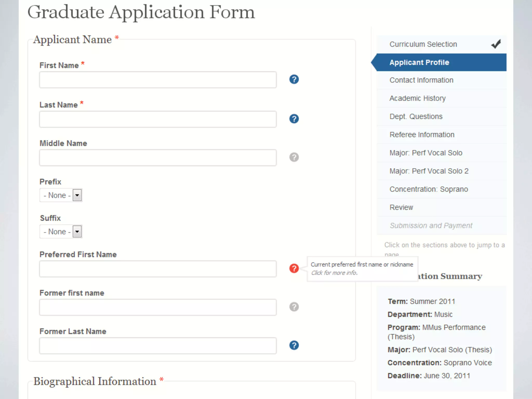This screenshot has width=532, height=399.
Task: Focus the Preferred First Name text box
Action: click(x=158, y=269)
